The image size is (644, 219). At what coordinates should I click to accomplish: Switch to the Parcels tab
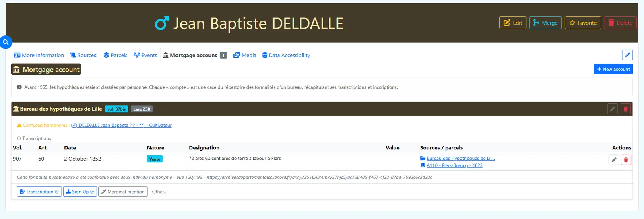(116, 55)
